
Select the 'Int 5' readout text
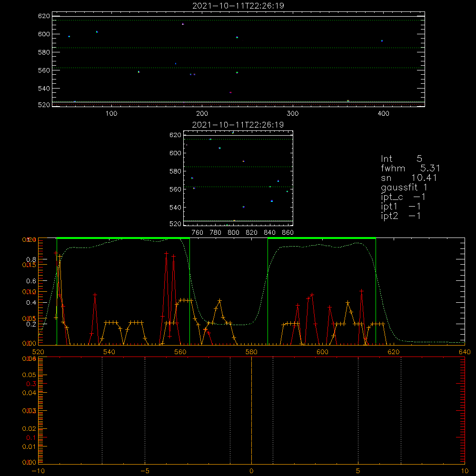click(401, 159)
